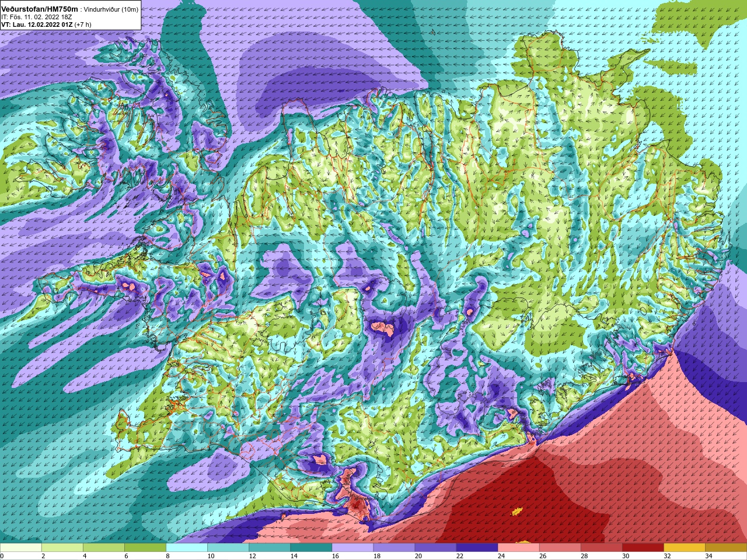Select the dark teal 14–16 legend swatch

coord(311,548)
